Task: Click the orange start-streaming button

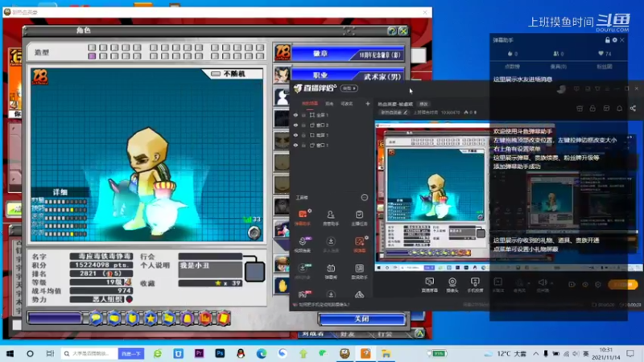Action: tap(622, 285)
